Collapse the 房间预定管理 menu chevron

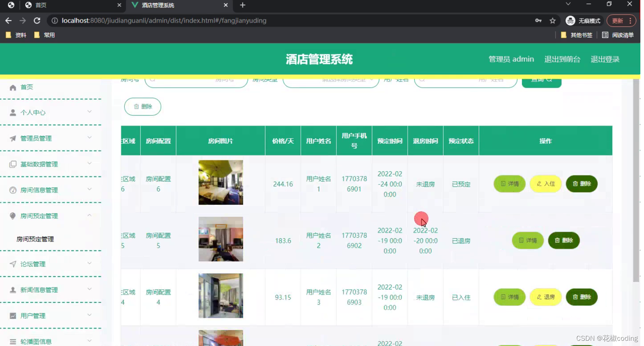(x=90, y=215)
